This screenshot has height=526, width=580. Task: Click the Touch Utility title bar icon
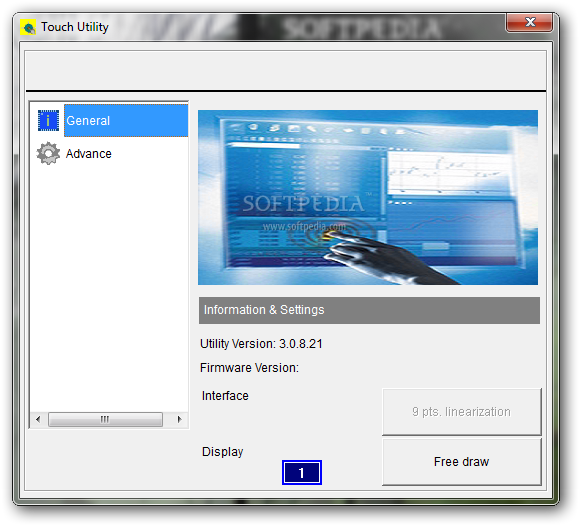28,27
